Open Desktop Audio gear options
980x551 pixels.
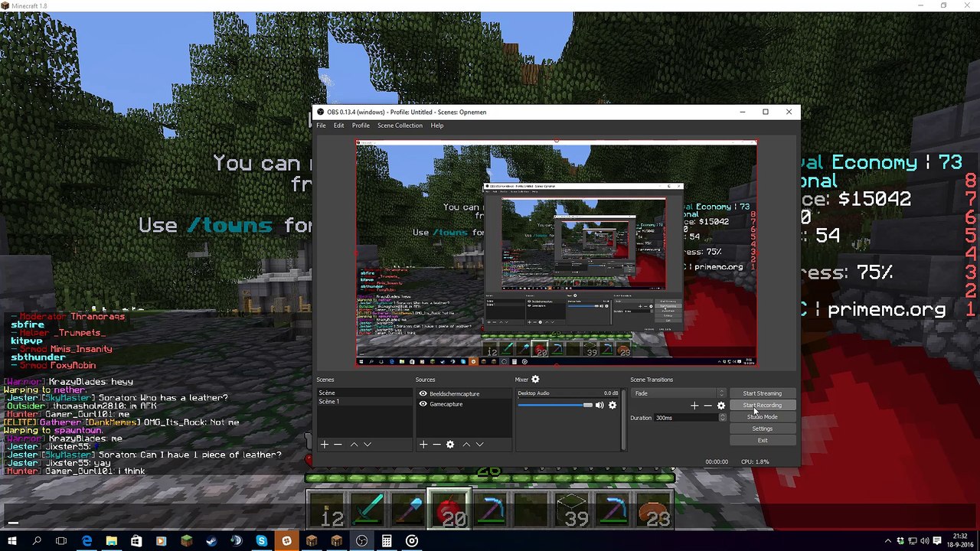pyautogui.click(x=612, y=405)
